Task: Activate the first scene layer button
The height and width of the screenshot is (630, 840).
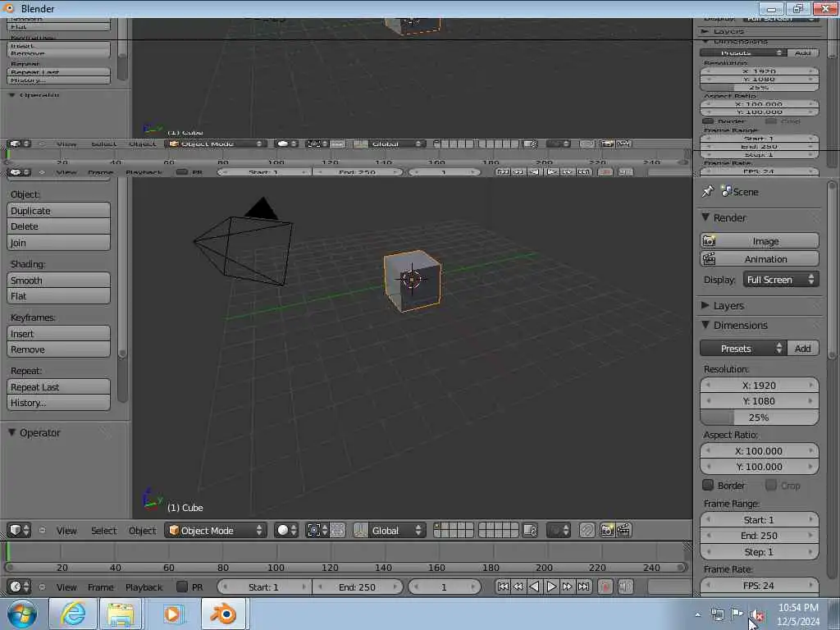Action: point(438,527)
